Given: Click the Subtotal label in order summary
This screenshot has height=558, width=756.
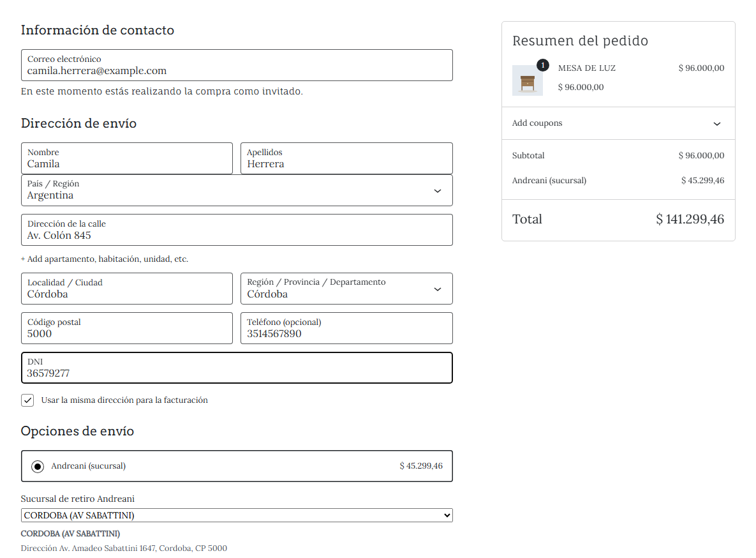Looking at the screenshot, I should coord(528,155).
